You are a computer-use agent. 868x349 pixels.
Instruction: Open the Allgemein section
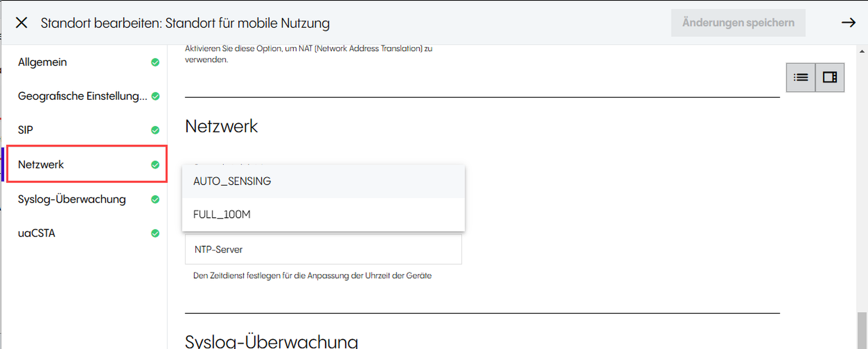tap(43, 63)
